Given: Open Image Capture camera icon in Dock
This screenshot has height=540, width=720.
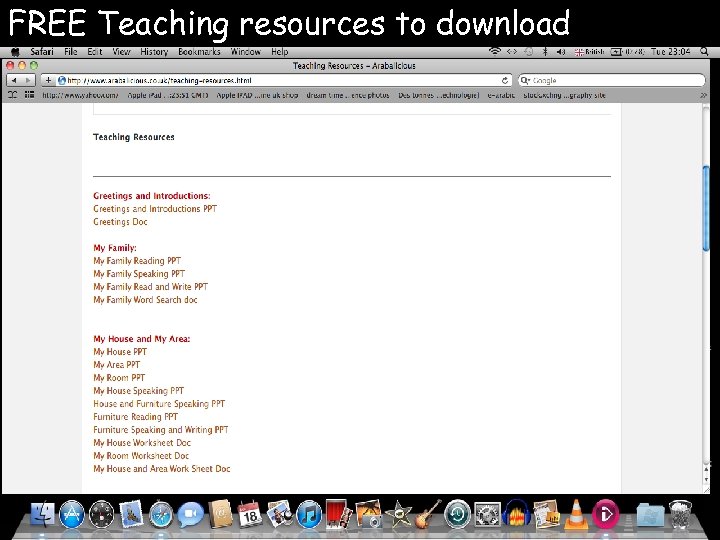Looking at the screenshot, I should pyautogui.click(x=368, y=514).
